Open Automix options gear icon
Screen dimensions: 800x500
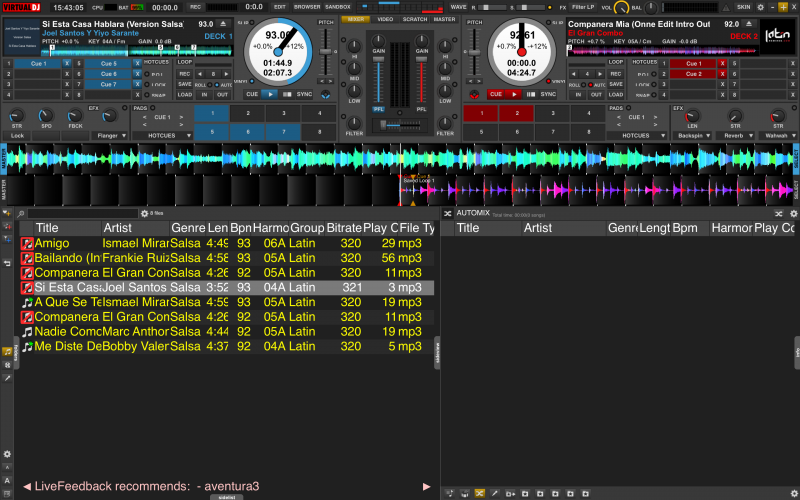point(793,214)
